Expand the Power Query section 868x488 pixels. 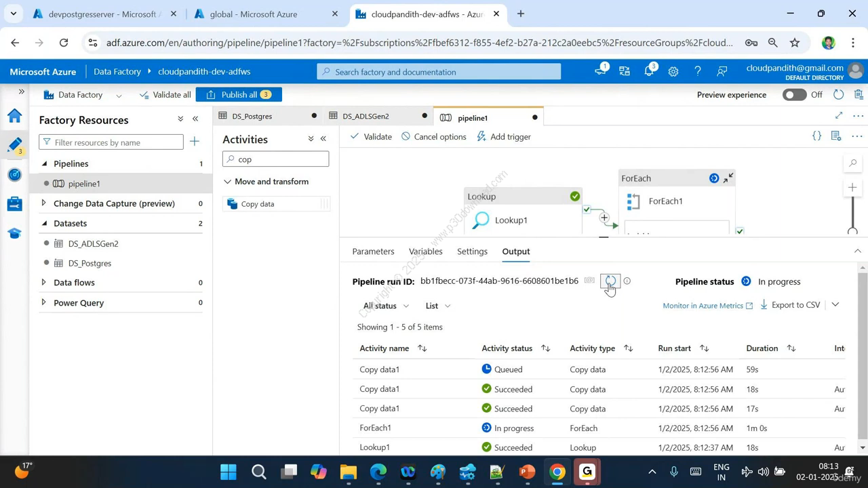pyautogui.click(x=44, y=302)
